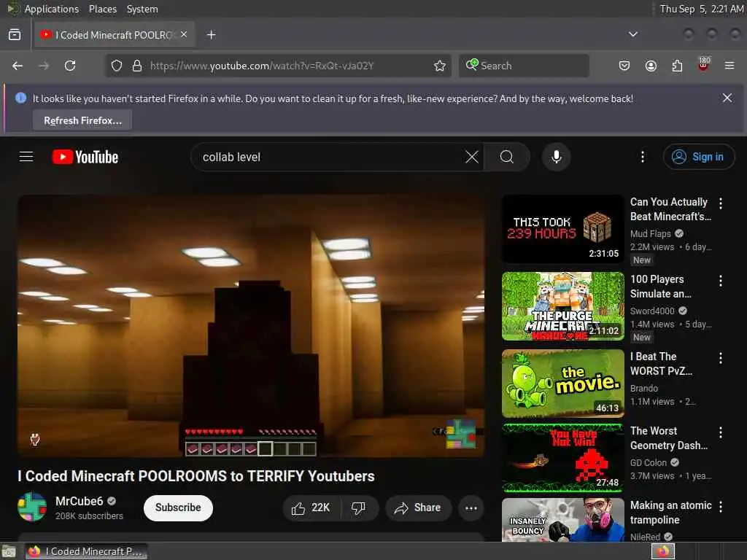
Task: Open The Purge Minecraft thumbnail
Action: click(x=562, y=306)
